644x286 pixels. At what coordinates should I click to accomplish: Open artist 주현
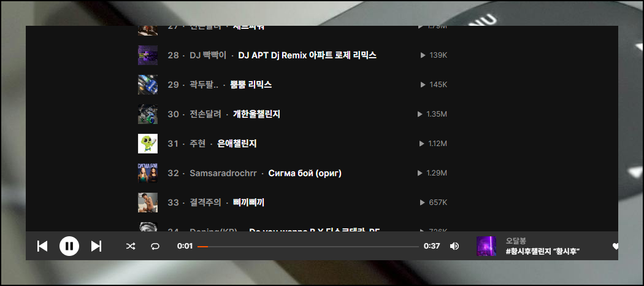[197, 144]
